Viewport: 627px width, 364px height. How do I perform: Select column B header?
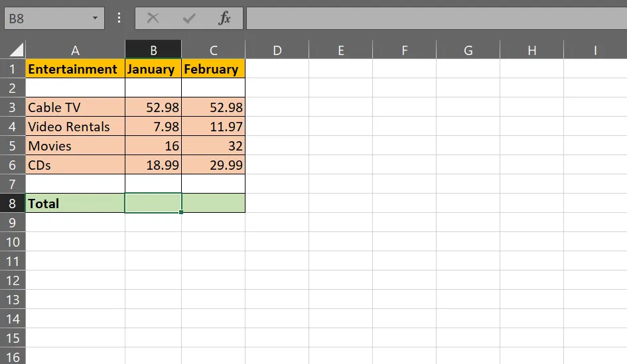(x=153, y=50)
